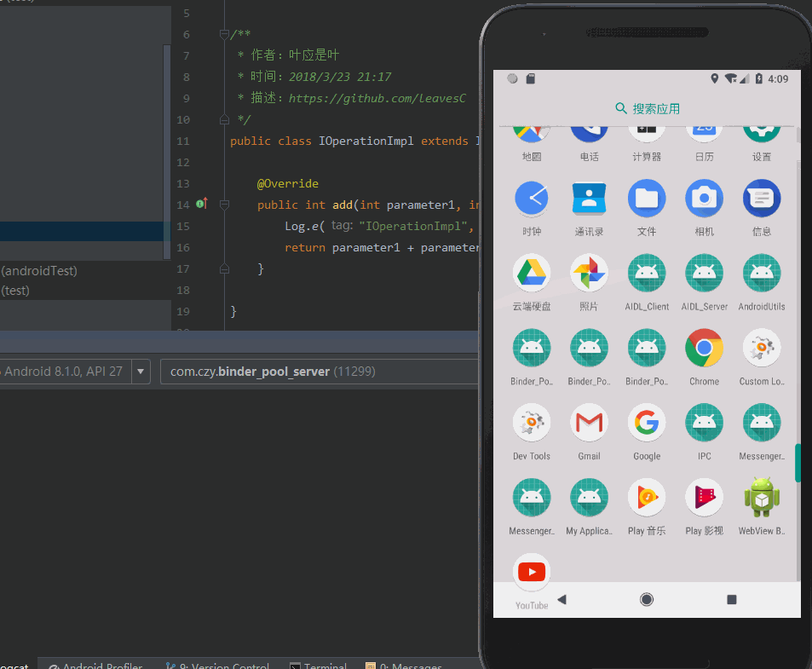
Task: Open the Clock app (时钟) on emulator
Action: tap(532, 199)
